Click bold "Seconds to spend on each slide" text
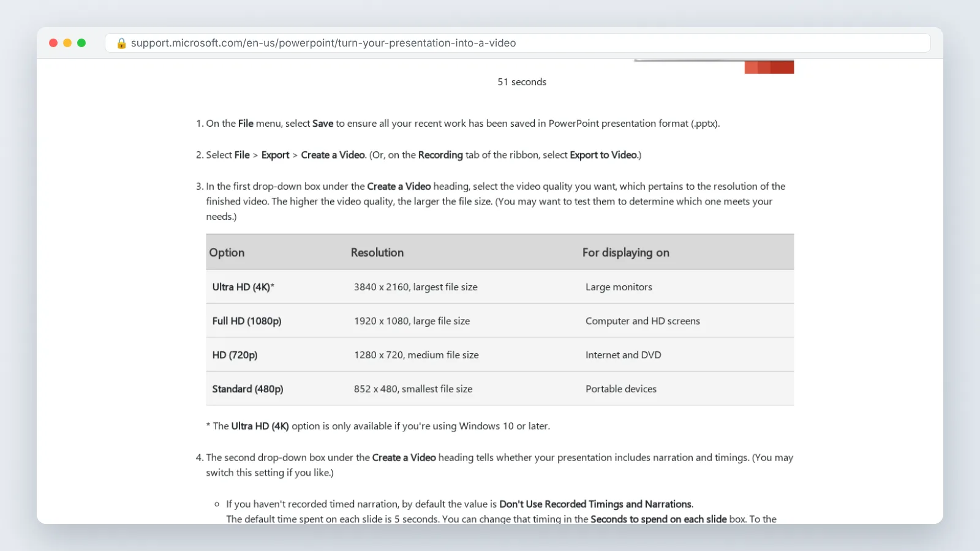 [x=658, y=519]
